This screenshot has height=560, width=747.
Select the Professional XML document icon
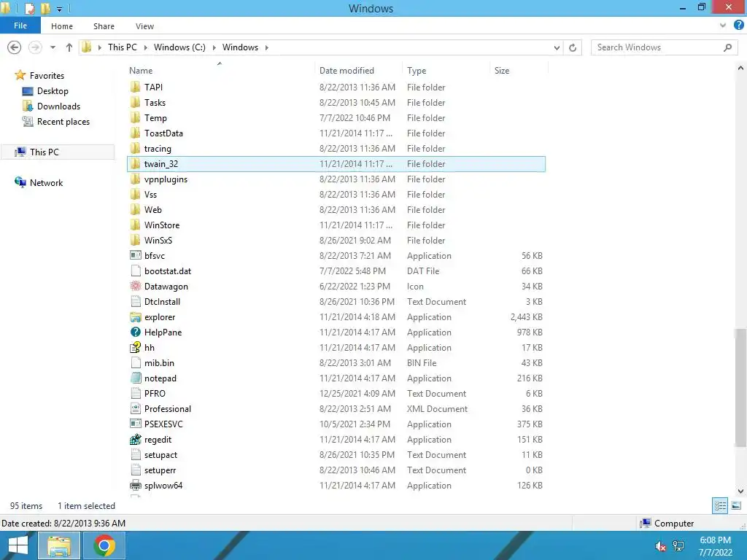136,408
